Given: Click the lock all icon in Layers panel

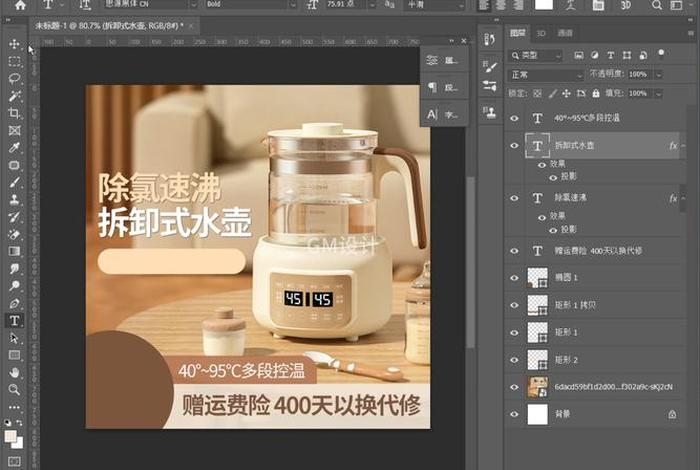Looking at the screenshot, I should pos(594,93).
